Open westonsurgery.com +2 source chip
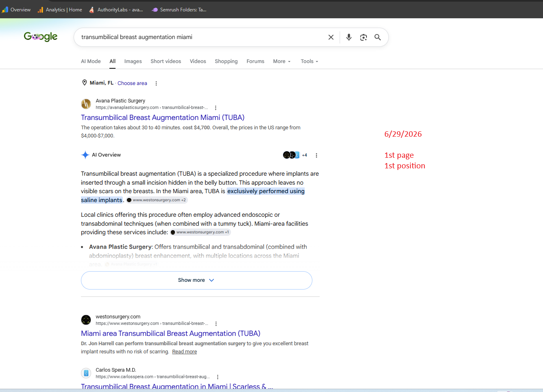Image resolution: width=543 pixels, height=392 pixels. [157, 200]
